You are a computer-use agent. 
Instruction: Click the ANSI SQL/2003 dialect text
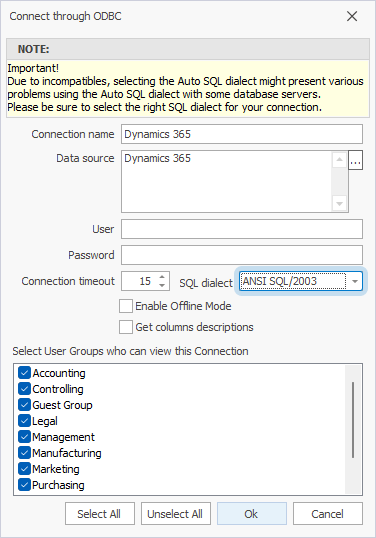[x=280, y=281]
